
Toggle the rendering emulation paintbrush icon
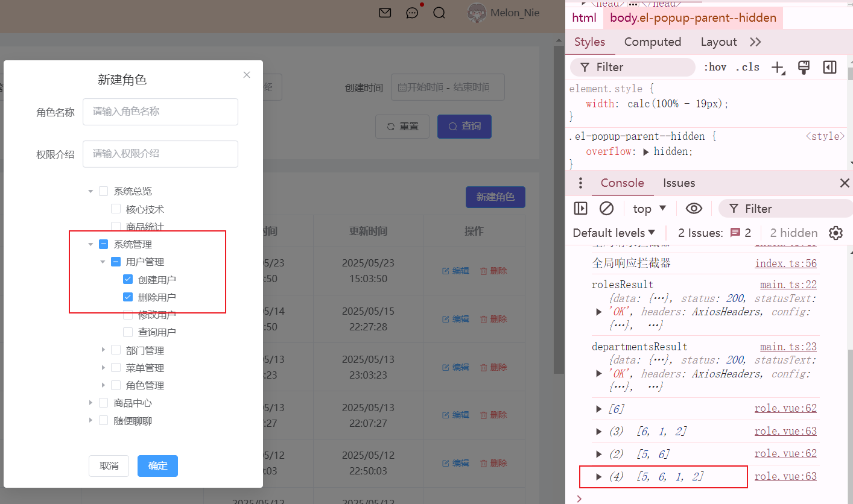point(804,67)
